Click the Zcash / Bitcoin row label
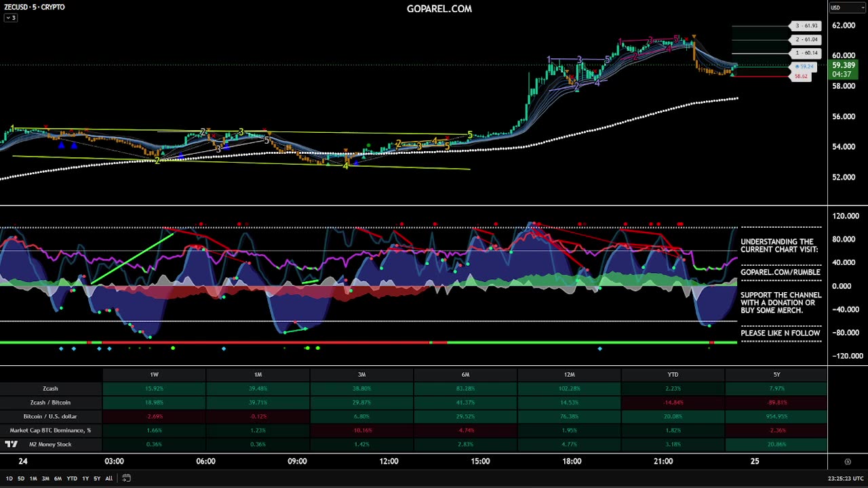 point(50,403)
